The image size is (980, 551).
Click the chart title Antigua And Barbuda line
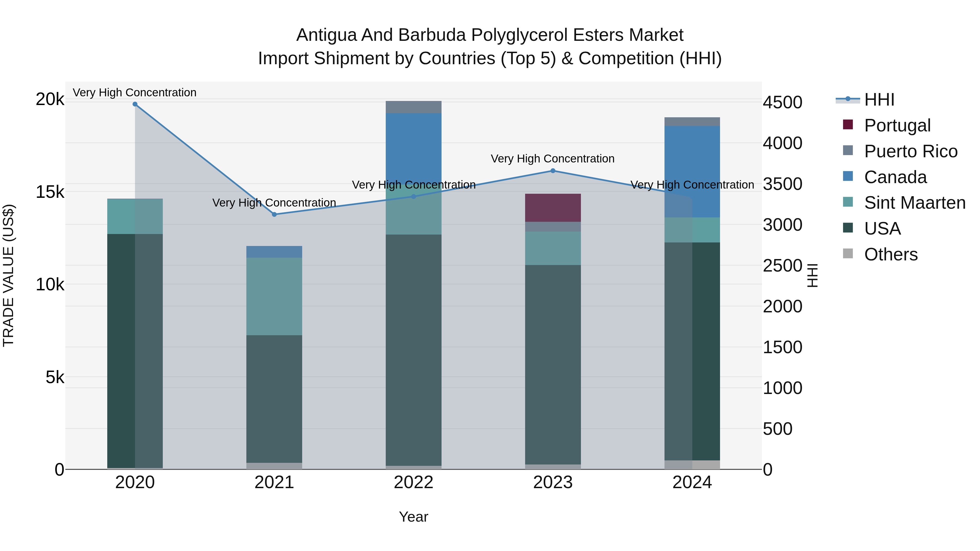[490, 35]
